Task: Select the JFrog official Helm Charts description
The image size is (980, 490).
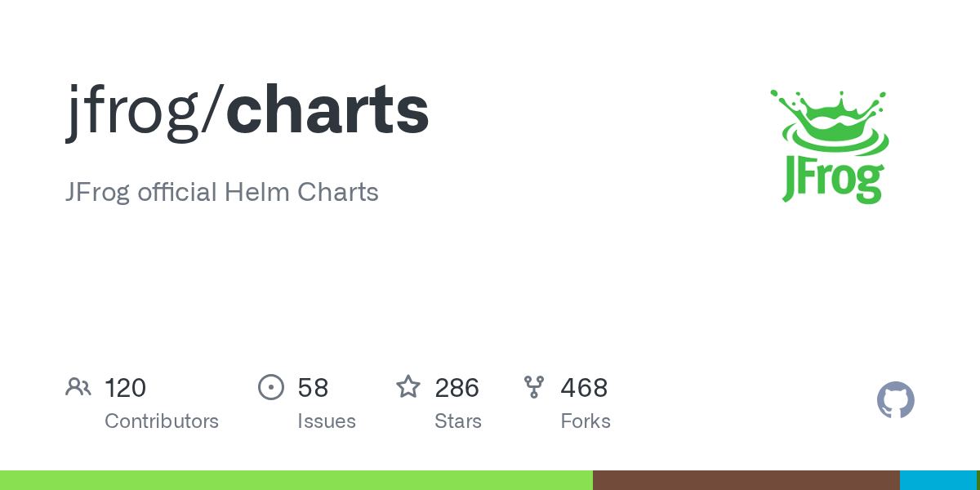Action: [222, 193]
